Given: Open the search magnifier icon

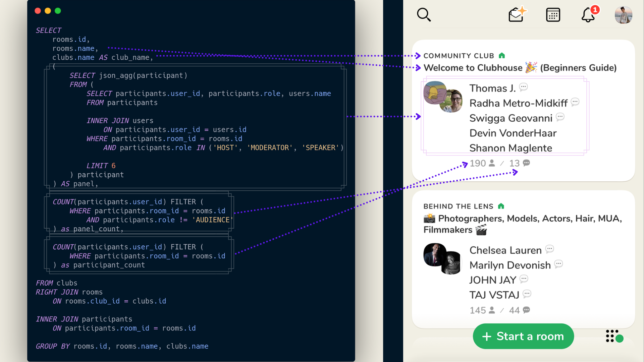Looking at the screenshot, I should click(x=424, y=15).
